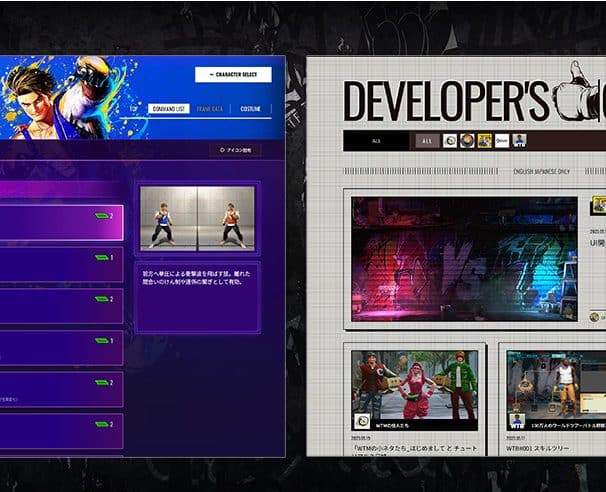Click move preview image with orange-vest fighter
Screen dimensions: 606x492
(x=226, y=219)
